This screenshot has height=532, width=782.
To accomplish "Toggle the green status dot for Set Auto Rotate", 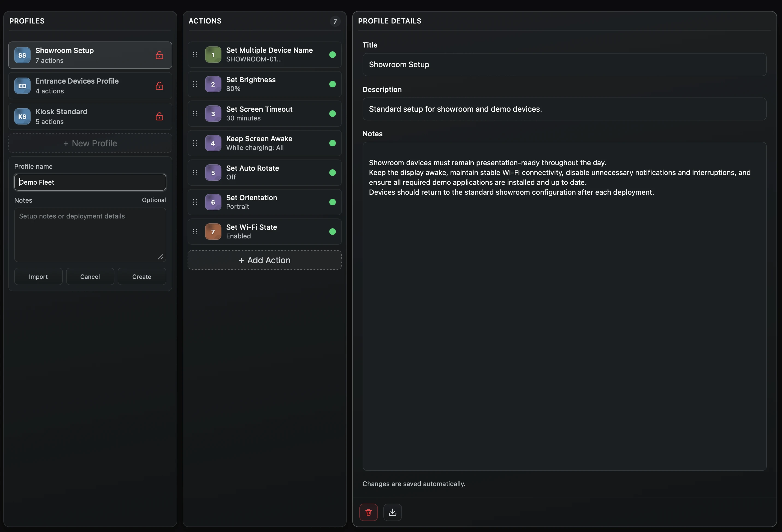I will point(333,173).
